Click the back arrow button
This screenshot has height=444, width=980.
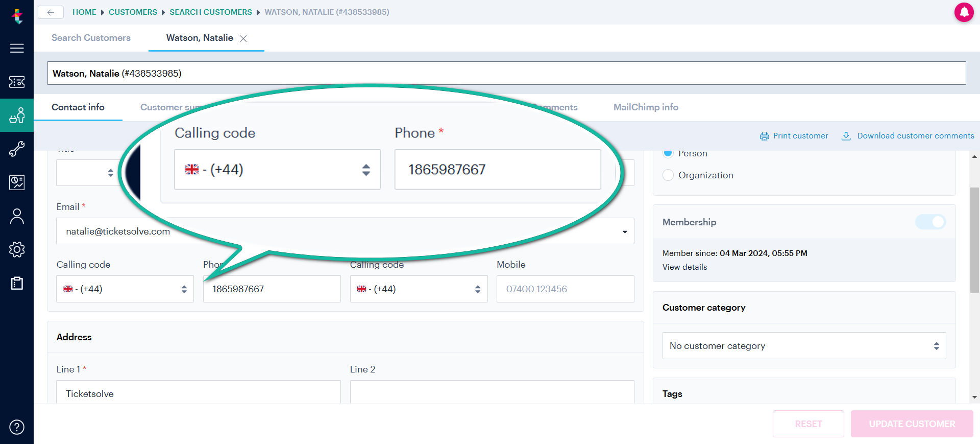[x=51, y=12]
